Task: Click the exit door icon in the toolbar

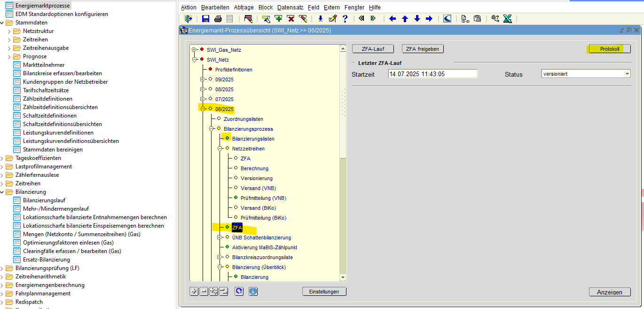Action: point(188,19)
